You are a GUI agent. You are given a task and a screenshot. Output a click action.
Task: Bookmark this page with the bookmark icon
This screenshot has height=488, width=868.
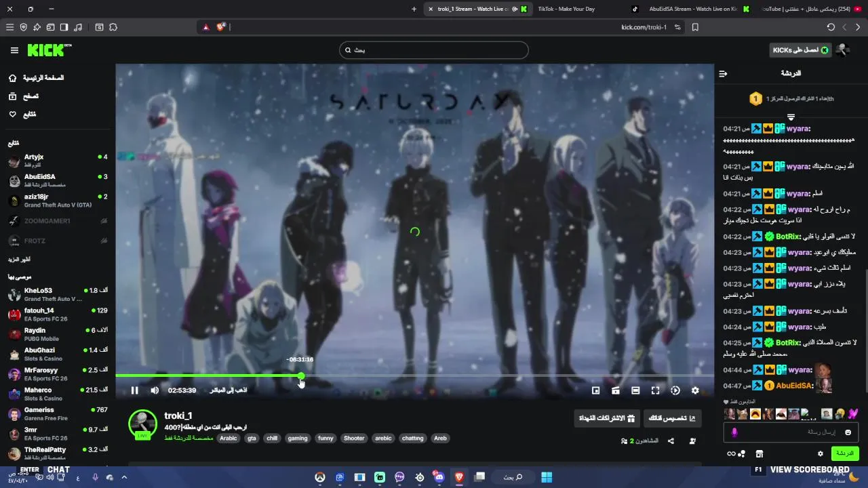point(695,27)
